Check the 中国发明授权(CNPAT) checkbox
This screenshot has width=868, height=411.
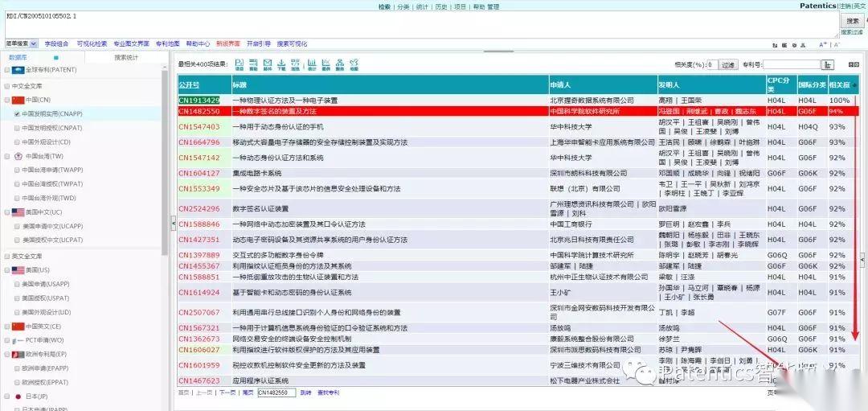point(17,128)
